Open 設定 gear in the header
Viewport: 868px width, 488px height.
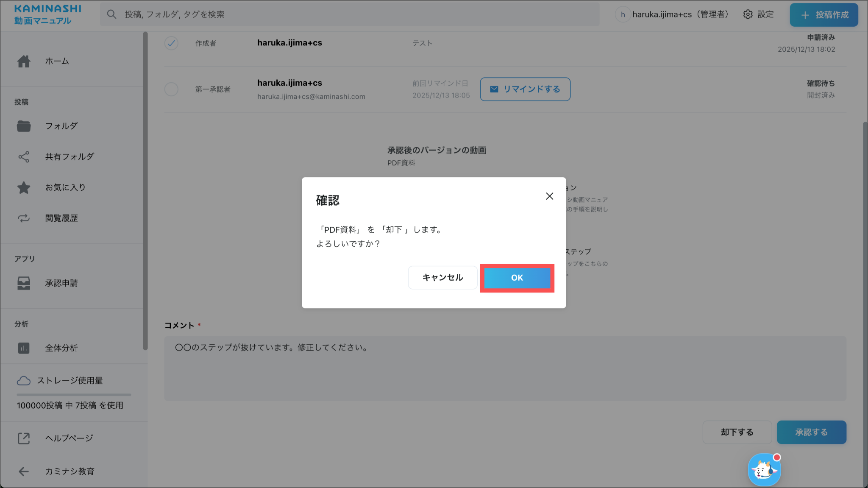click(x=748, y=14)
